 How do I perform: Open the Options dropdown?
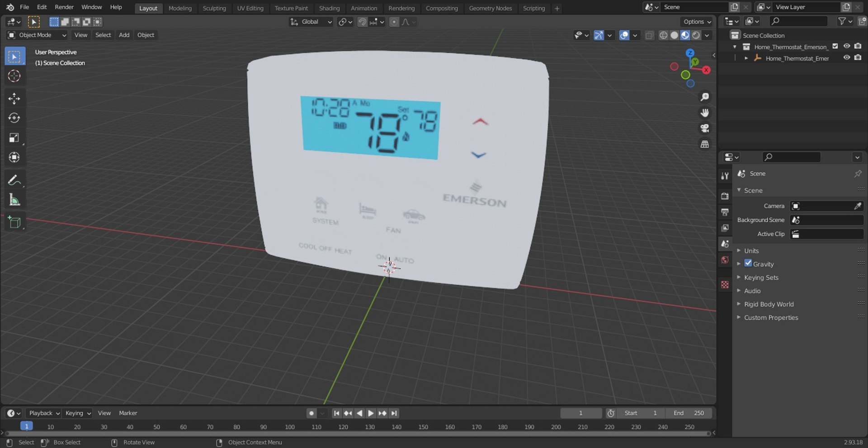pyautogui.click(x=697, y=22)
